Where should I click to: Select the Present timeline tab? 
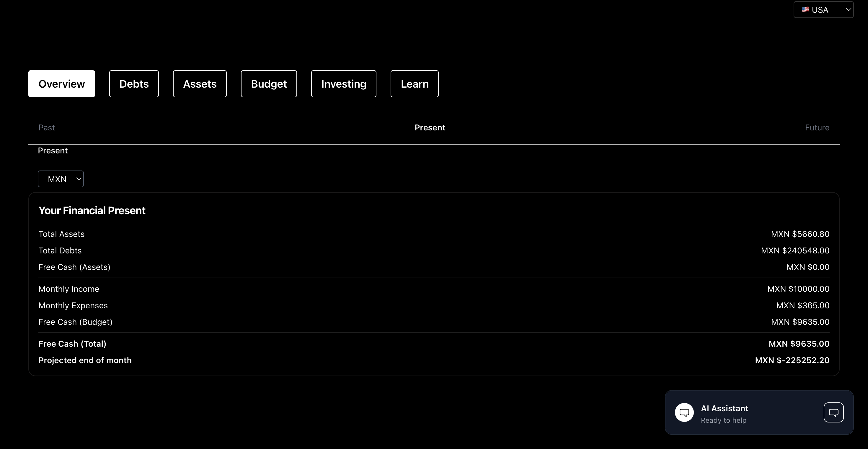[430, 127]
